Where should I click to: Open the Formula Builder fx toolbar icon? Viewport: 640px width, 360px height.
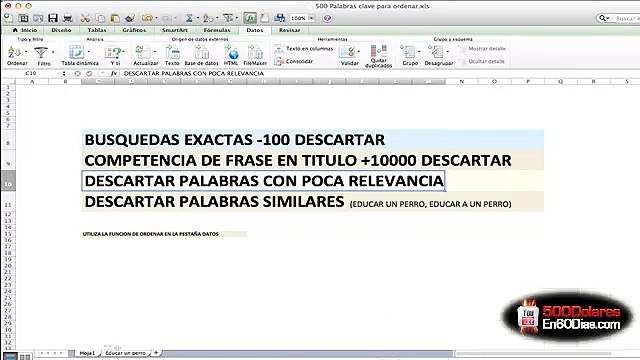click(x=250, y=18)
